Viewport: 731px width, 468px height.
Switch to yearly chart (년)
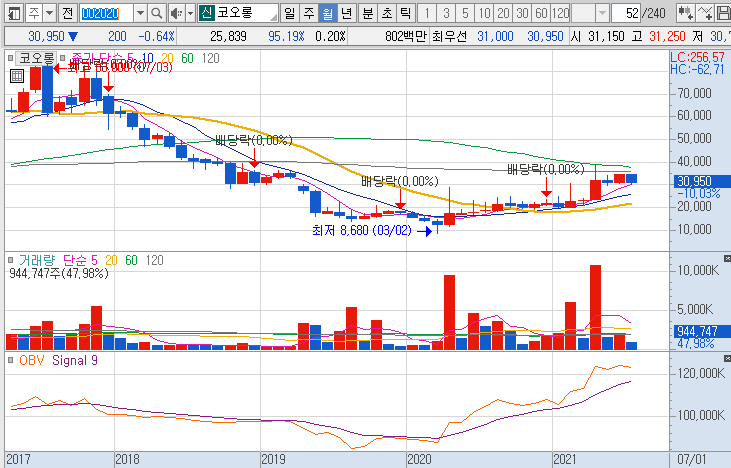coord(346,13)
